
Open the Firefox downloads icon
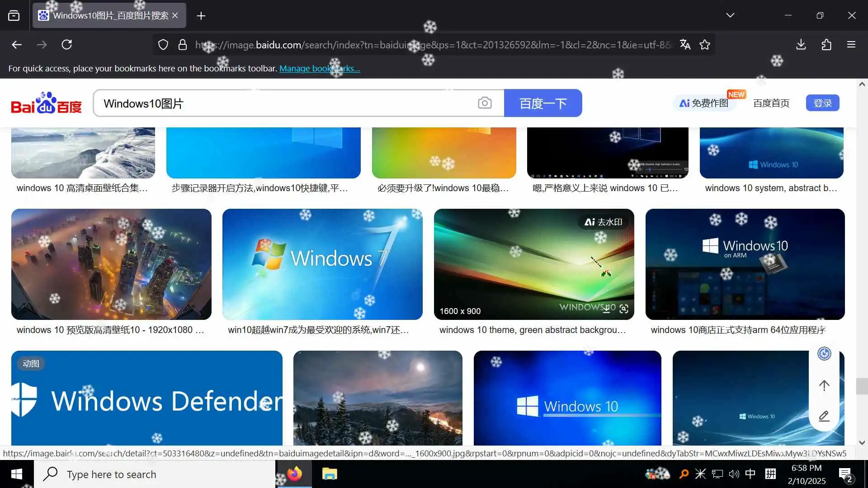pyautogui.click(x=801, y=45)
